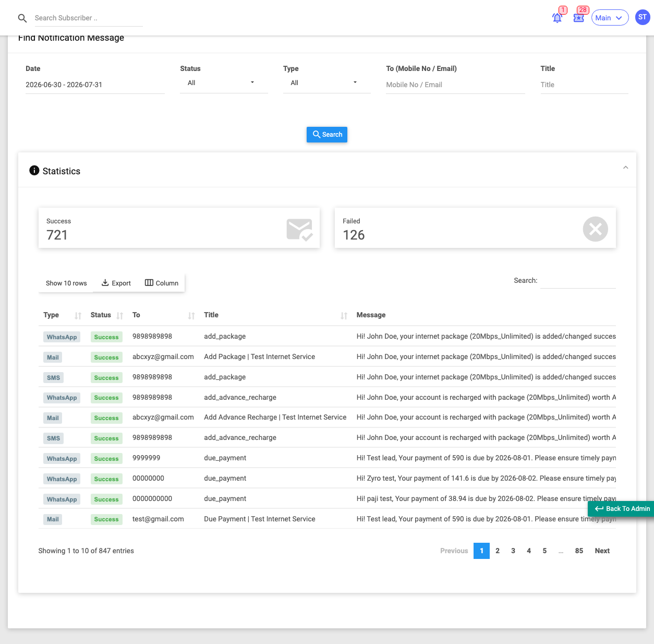Open the Type filter dropdown
654x644 pixels.
tap(326, 83)
